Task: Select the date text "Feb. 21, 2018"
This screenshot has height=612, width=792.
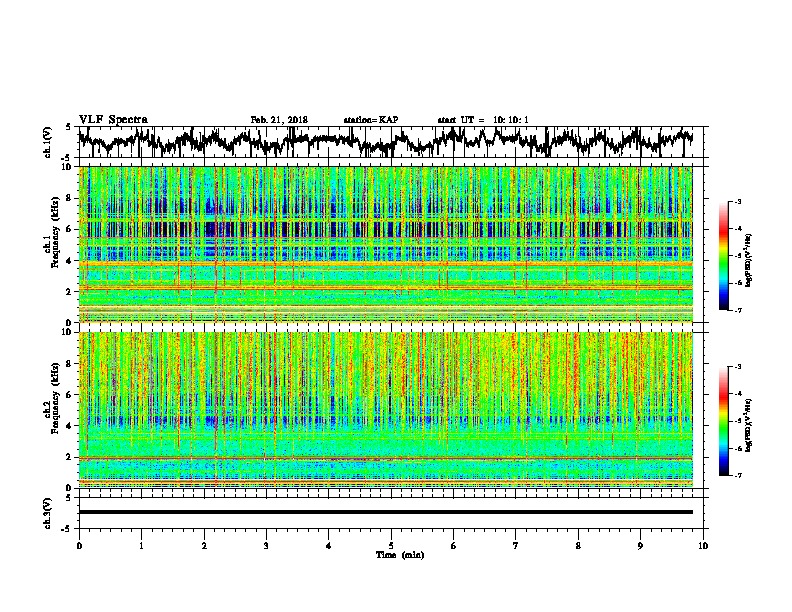Action: 279,120
